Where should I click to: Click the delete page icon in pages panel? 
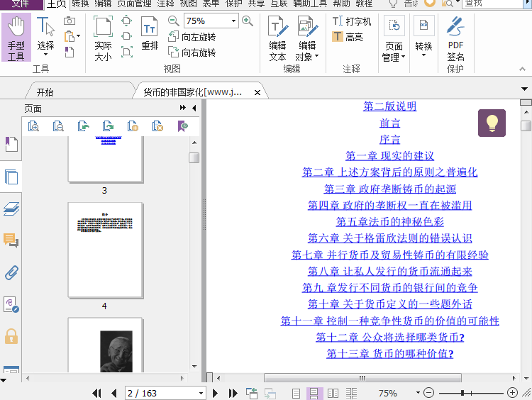tap(157, 126)
